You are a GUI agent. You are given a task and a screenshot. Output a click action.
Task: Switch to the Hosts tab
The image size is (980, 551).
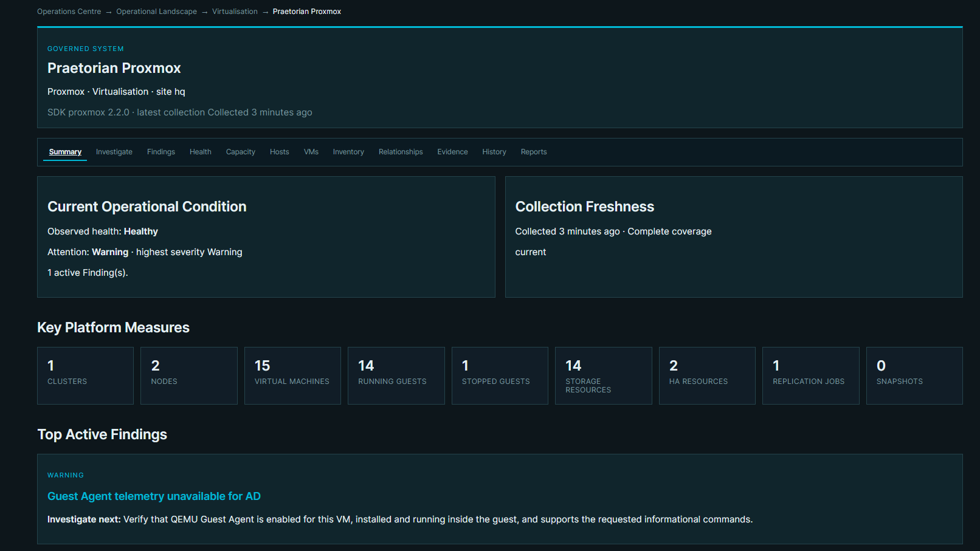pyautogui.click(x=280, y=152)
